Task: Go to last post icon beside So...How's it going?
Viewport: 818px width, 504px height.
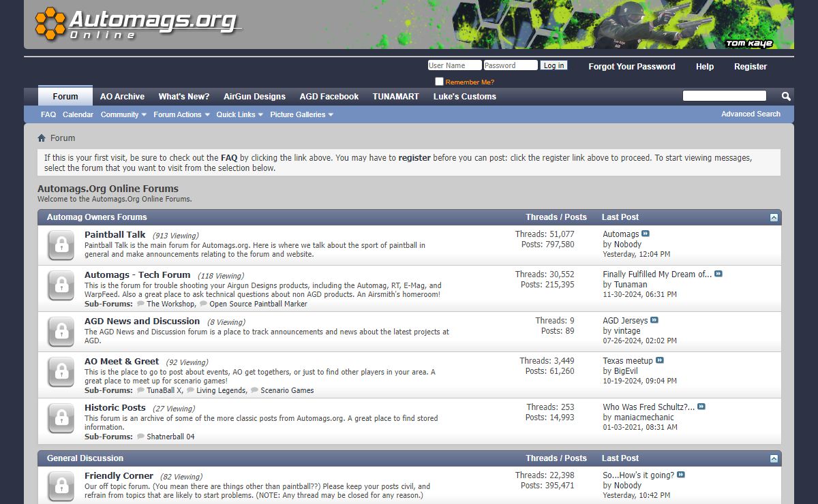Action: tap(680, 475)
